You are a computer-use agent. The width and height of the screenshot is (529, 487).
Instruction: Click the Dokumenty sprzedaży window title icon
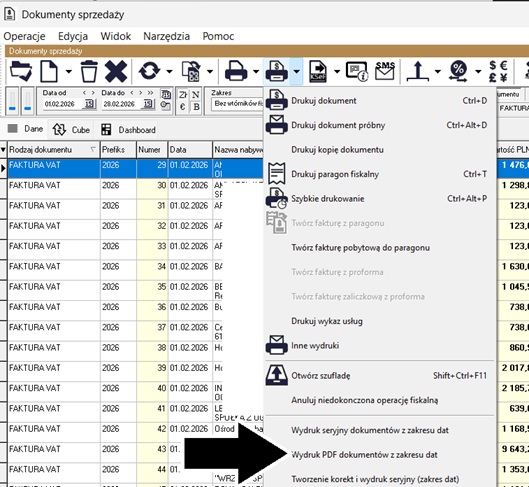point(9,14)
